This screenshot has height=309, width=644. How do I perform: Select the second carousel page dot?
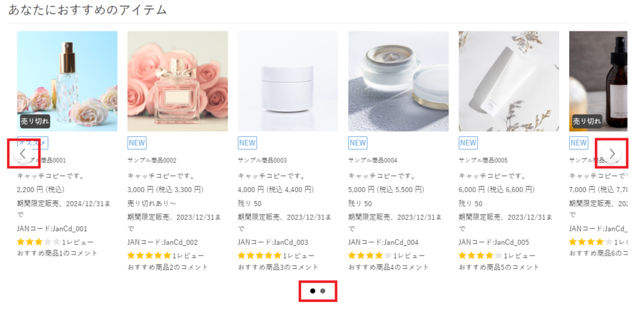pyautogui.click(x=323, y=291)
